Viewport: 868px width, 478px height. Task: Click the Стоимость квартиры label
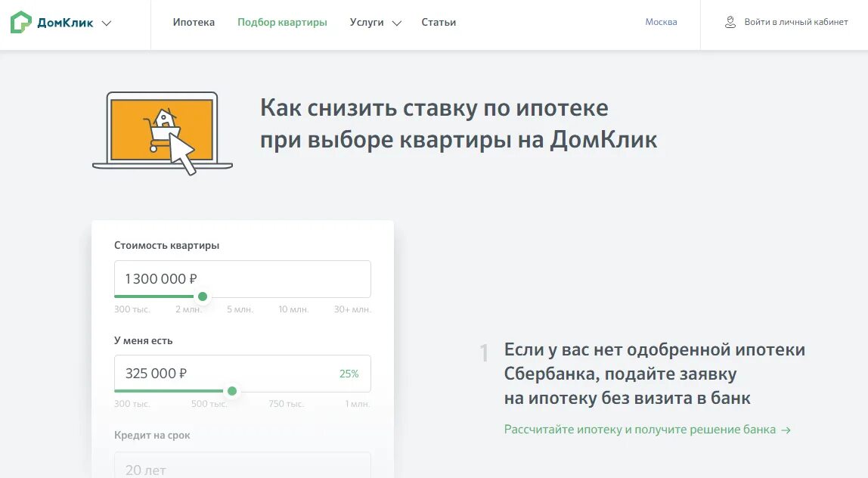166,245
